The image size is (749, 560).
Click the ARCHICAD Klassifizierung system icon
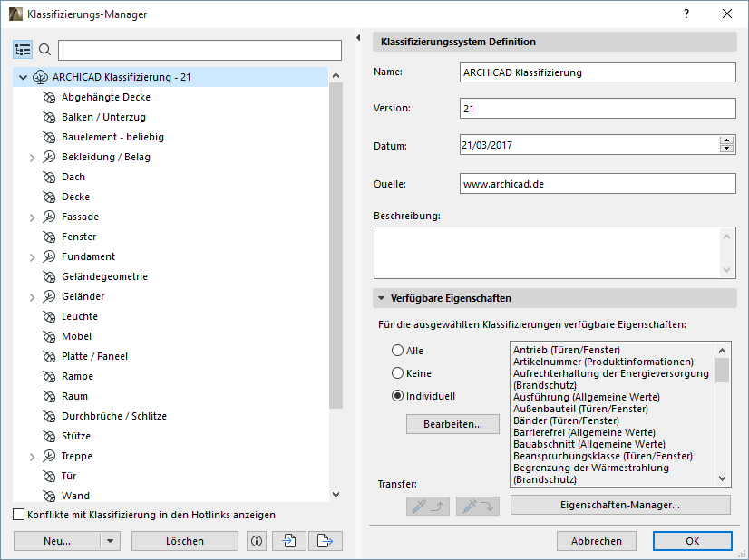[x=40, y=77]
